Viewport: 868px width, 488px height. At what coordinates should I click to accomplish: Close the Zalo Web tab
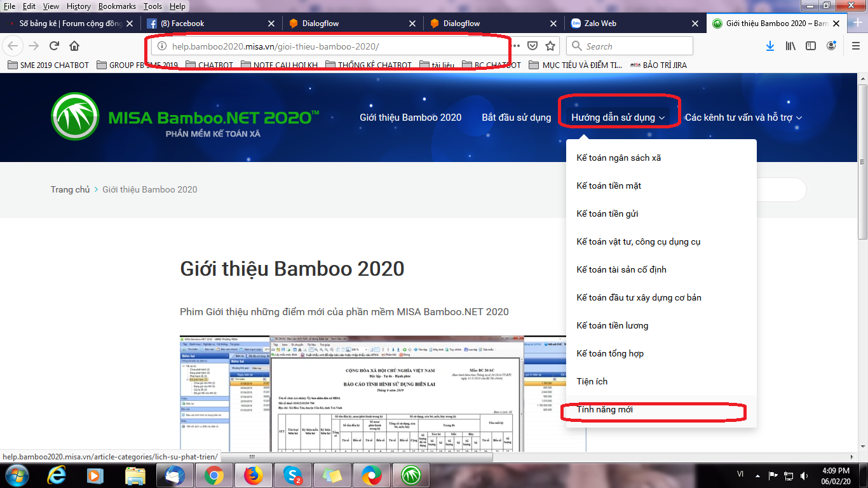tap(695, 24)
